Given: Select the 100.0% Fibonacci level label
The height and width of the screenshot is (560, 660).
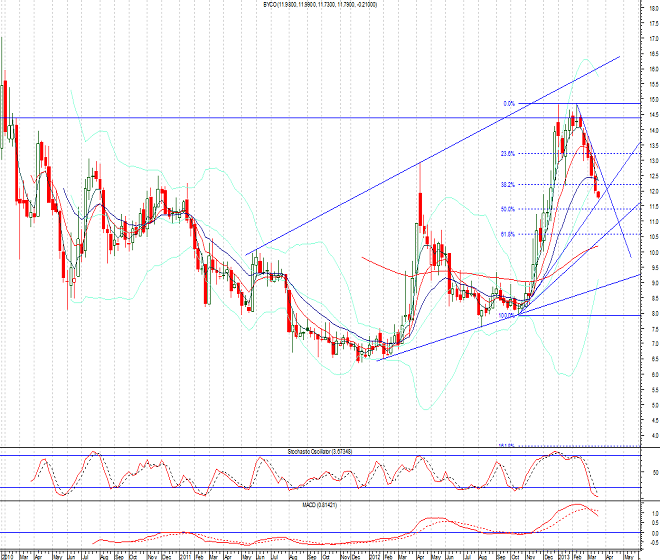Looking at the screenshot, I should tap(505, 315).
